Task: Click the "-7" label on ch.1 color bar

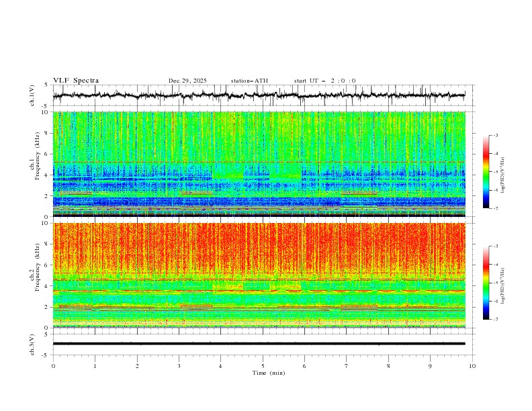Action: [495, 208]
